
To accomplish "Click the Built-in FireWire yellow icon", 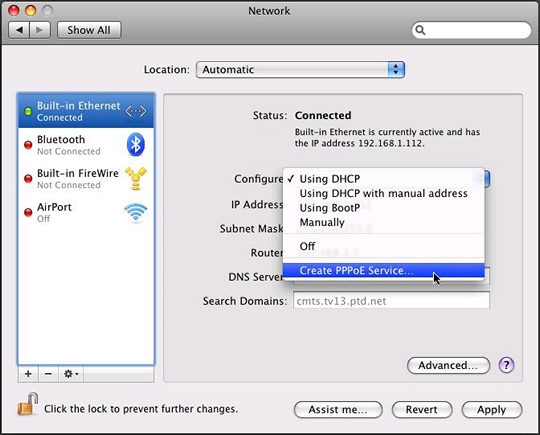I will tap(136, 178).
